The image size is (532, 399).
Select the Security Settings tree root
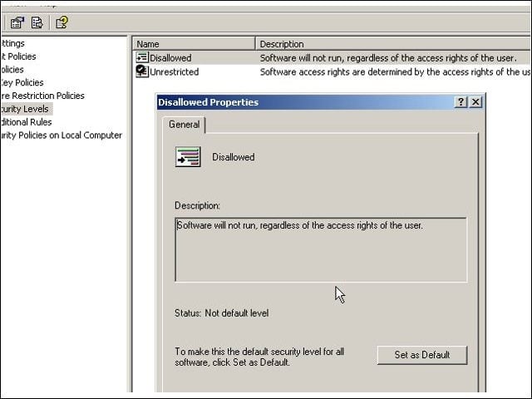pyautogui.click(x=12, y=43)
